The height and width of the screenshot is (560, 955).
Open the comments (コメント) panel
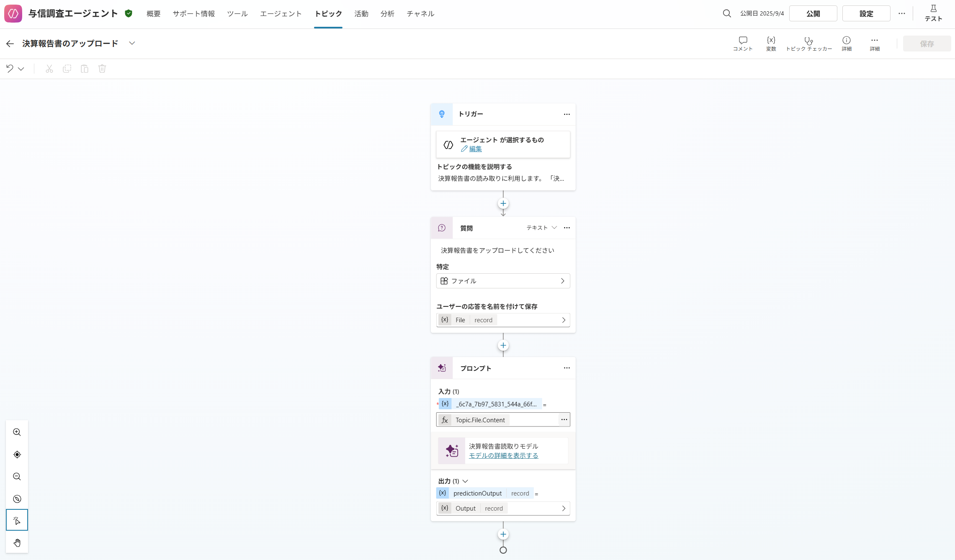(743, 44)
